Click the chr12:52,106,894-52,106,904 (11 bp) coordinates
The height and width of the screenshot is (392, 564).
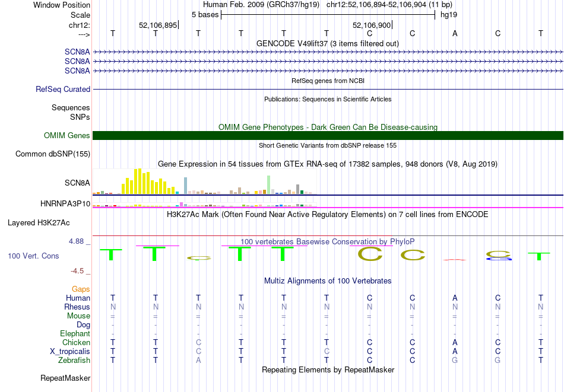389,5
